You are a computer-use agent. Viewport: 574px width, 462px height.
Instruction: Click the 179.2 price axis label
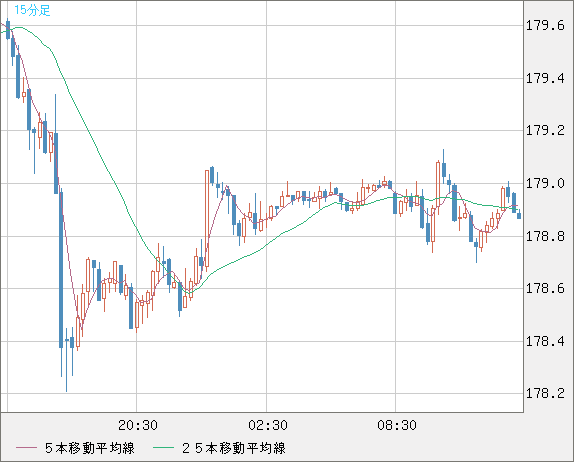pos(545,131)
